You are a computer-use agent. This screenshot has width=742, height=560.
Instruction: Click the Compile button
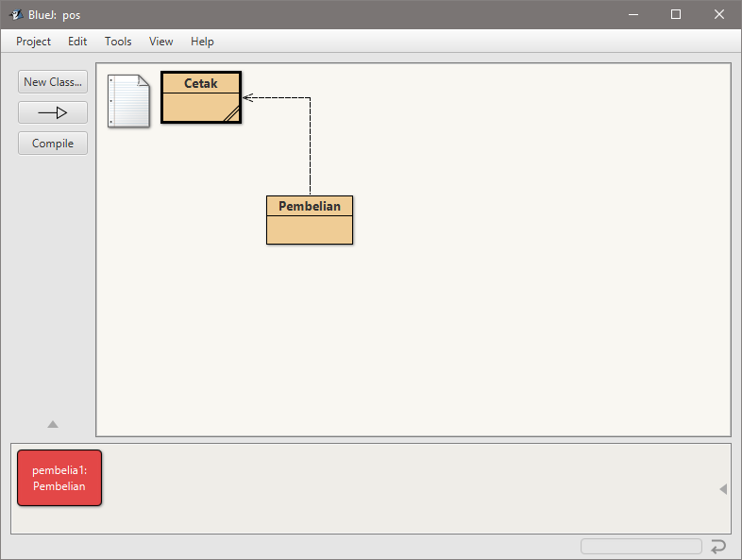[53, 144]
